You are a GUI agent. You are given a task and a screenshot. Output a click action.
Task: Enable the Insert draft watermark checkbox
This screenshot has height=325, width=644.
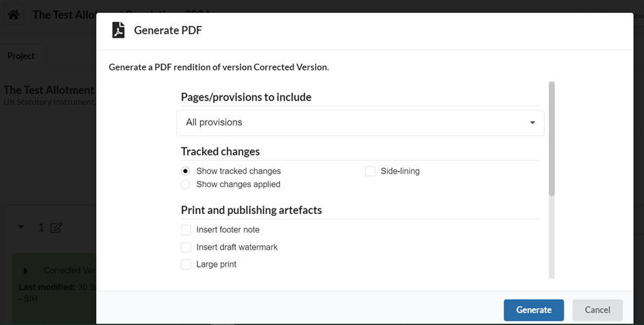tap(186, 247)
